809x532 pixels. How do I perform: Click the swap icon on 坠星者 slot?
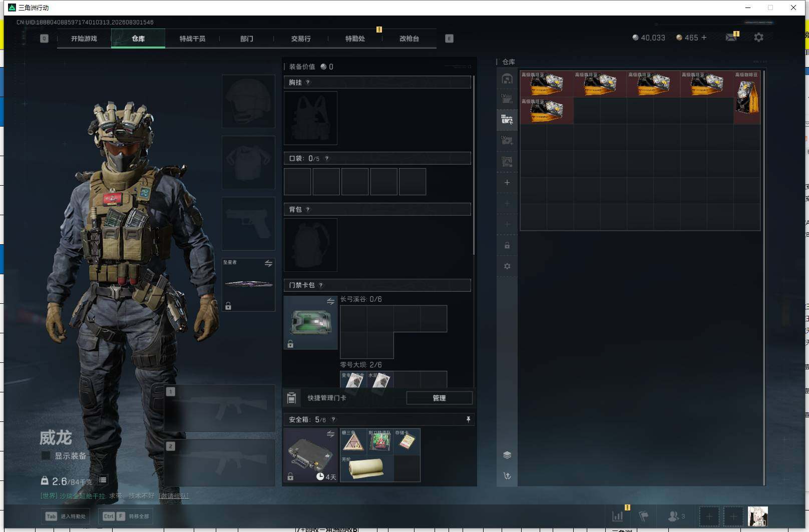[x=268, y=263]
